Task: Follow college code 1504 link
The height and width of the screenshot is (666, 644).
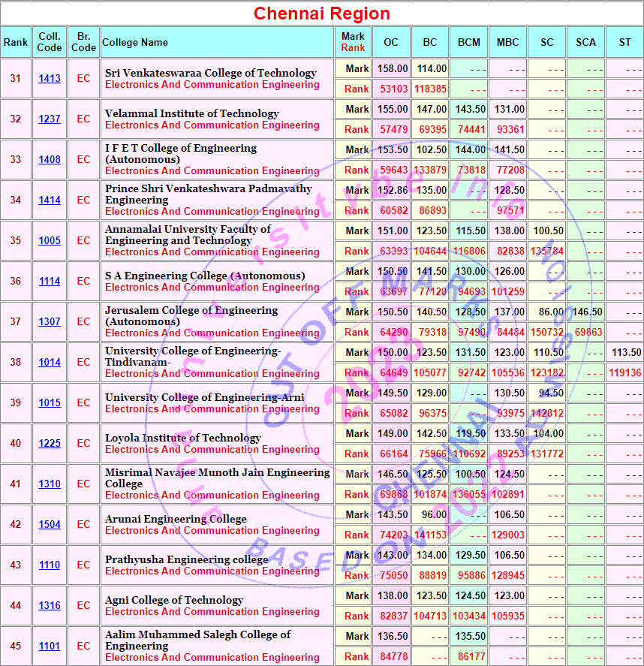Action: (x=50, y=525)
